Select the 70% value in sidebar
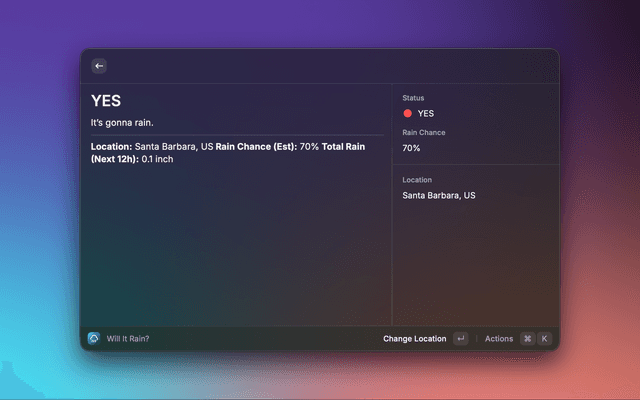Viewport: 640px width, 400px height. [411, 148]
